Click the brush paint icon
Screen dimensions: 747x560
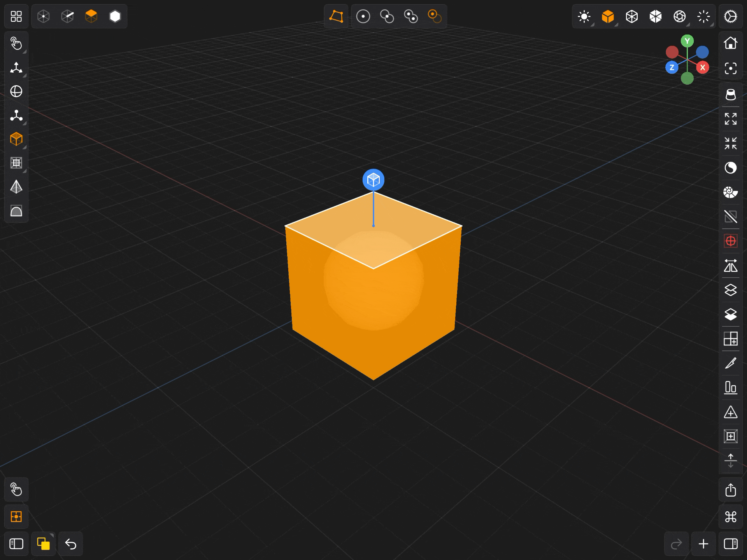tap(731, 363)
